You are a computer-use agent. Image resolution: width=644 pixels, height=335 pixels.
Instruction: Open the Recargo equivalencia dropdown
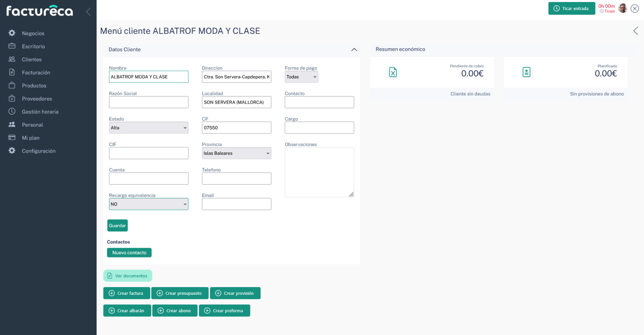click(x=149, y=204)
